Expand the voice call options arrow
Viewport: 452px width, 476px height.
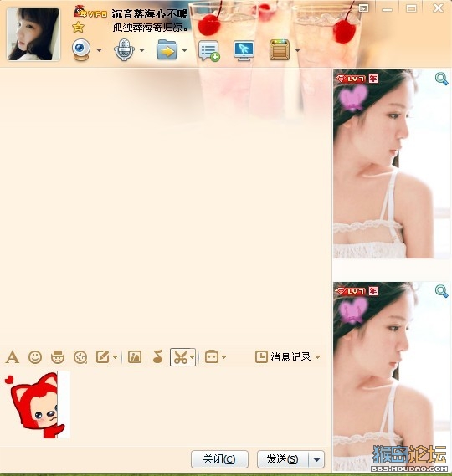(141, 50)
